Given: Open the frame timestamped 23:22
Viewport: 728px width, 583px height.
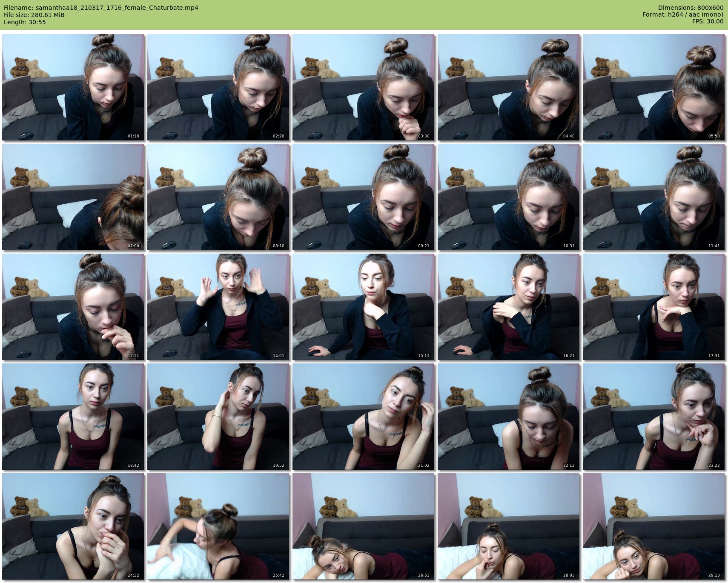Looking at the screenshot, I should coord(654,417).
